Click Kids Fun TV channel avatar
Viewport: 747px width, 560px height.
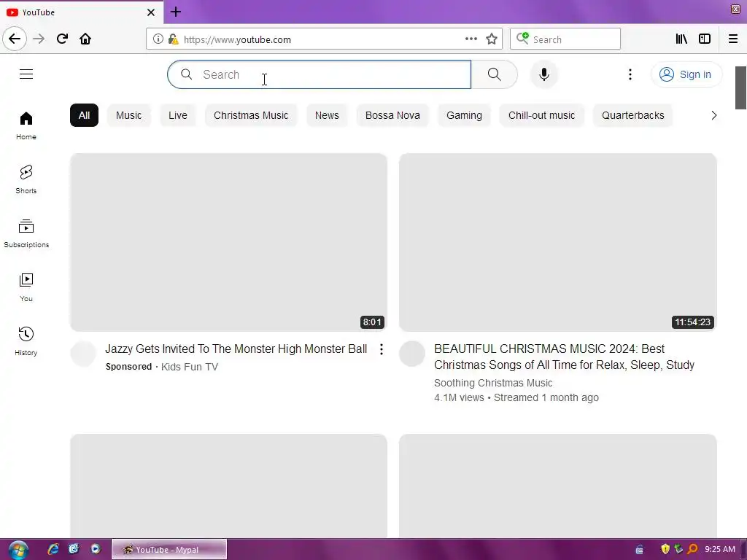[x=83, y=354]
